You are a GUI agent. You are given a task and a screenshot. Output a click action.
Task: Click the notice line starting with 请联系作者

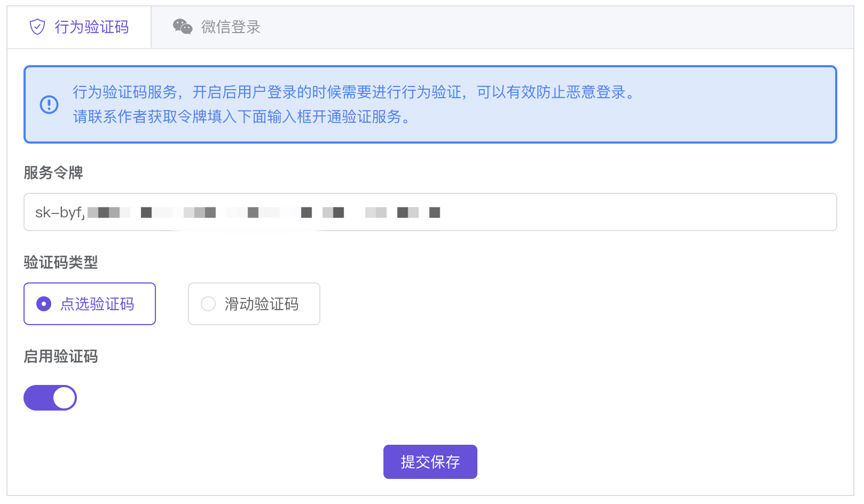pyautogui.click(x=242, y=116)
